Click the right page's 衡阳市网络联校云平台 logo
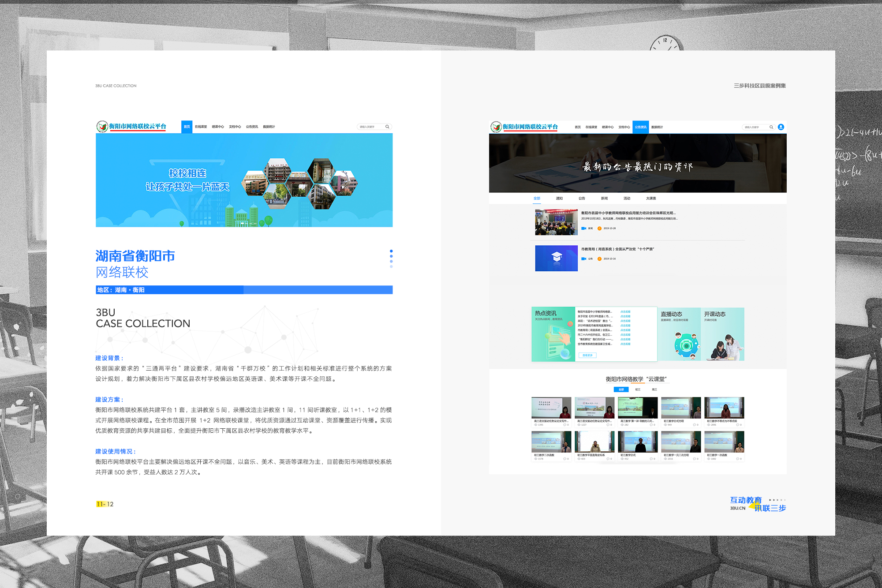Image resolution: width=882 pixels, height=588 pixels. 525,127
